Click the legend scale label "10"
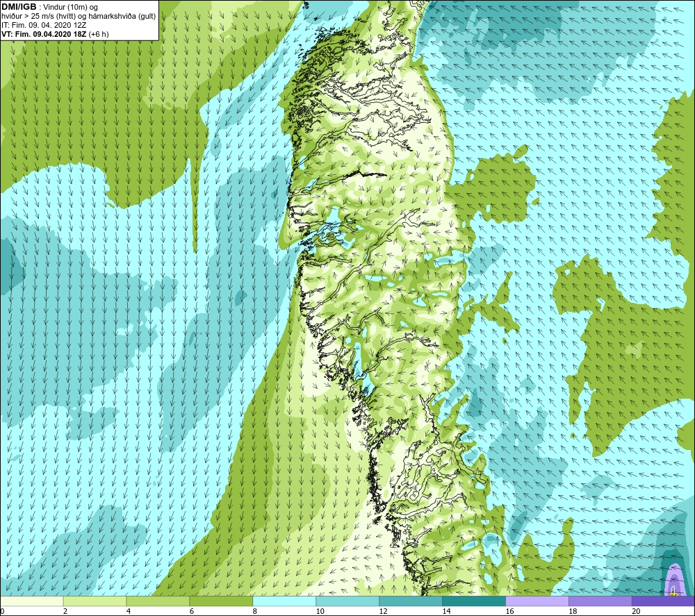The height and width of the screenshot is (616, 695). (x=320, y=611)
